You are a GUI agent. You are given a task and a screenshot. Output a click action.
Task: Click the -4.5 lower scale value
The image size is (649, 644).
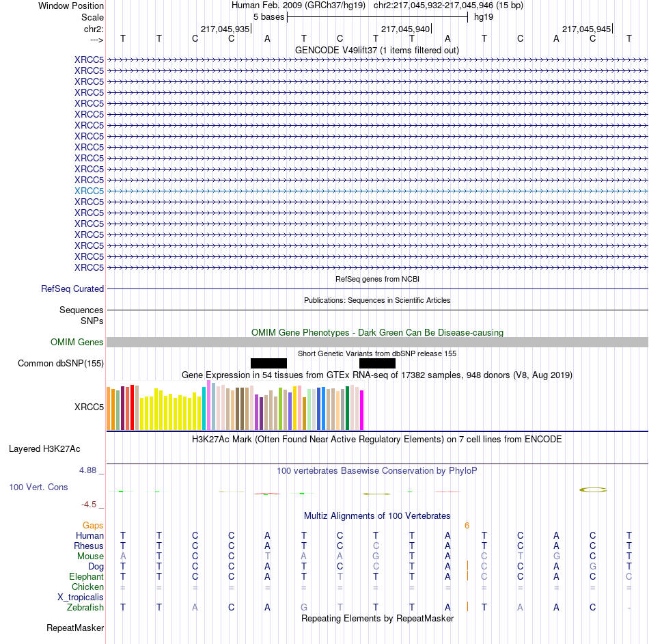pos(89,505)
